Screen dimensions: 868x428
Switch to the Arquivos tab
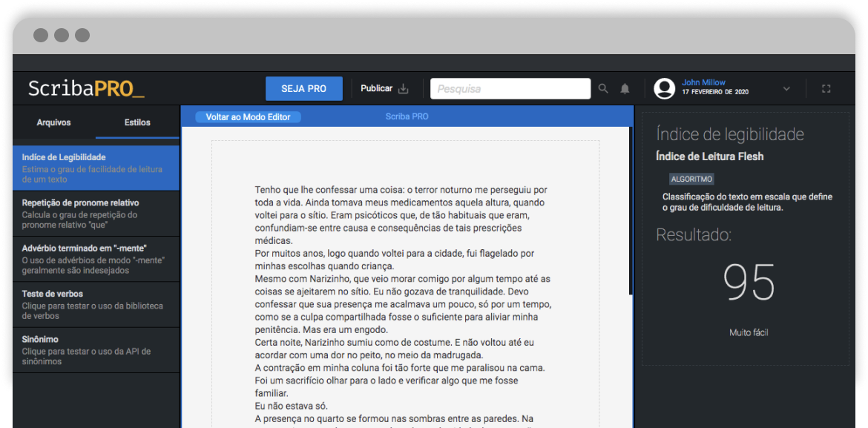coord(53,122)
